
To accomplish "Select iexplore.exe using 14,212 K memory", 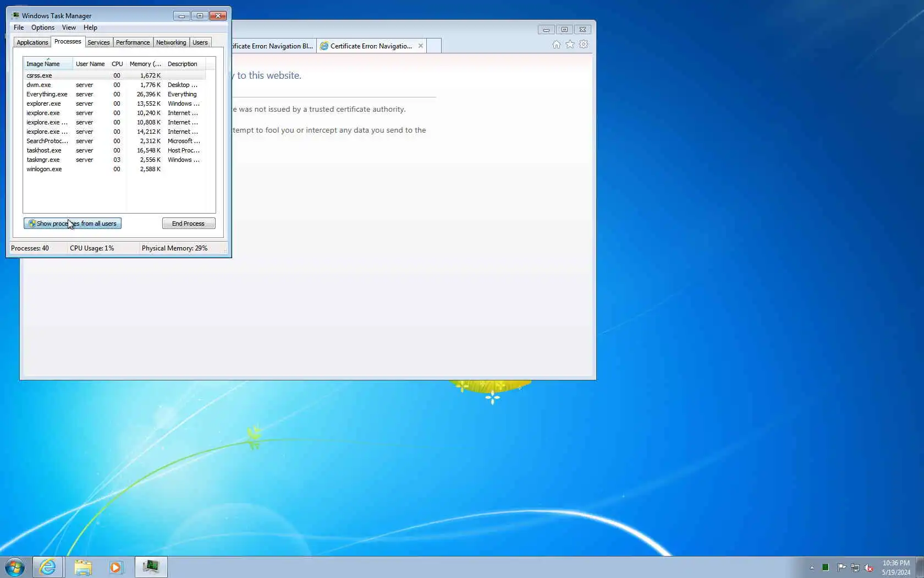I will [114, 132].
